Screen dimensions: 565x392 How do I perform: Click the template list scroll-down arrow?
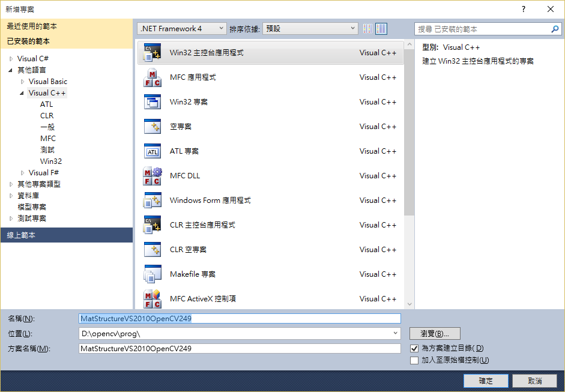point(409,304)
